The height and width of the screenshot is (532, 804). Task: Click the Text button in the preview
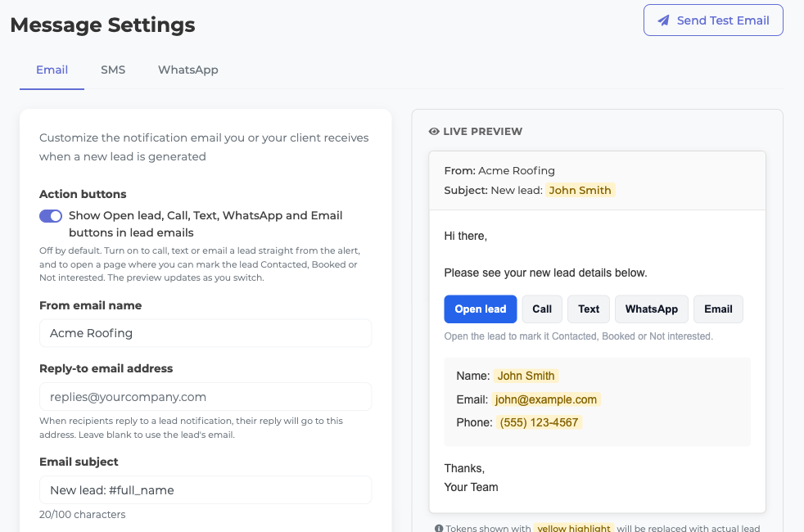tap(589, 309)
